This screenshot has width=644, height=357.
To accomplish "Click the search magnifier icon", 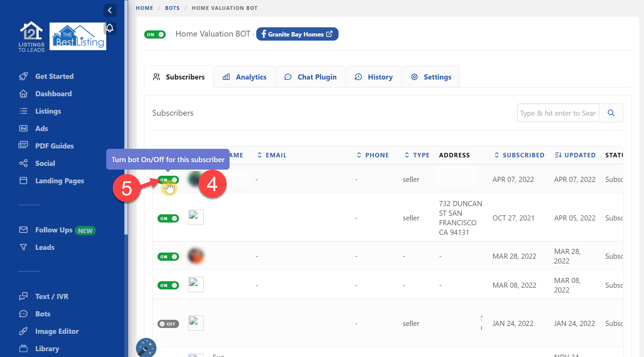I will point(611,113).
